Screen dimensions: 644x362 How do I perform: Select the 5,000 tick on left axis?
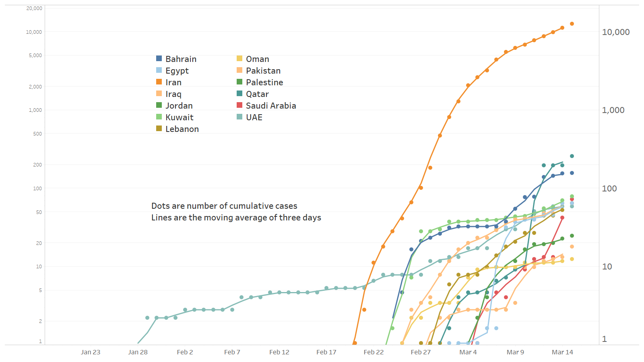point(35,56)
